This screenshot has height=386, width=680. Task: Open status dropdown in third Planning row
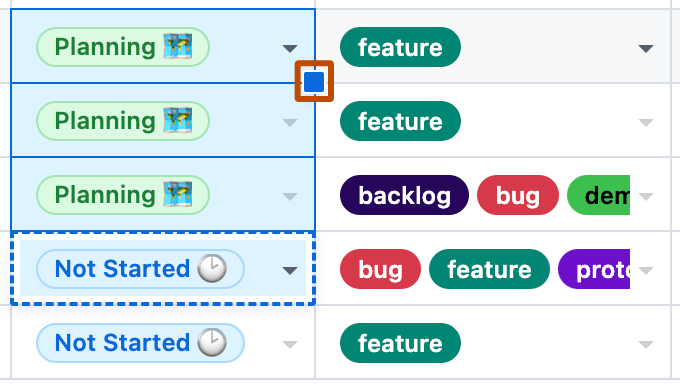pos(290,196)
